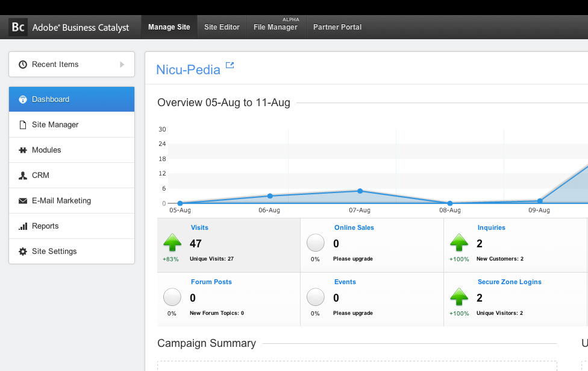Click the 05-Aug chart data point
The image size is (588, 371).
tap(180, 203)
